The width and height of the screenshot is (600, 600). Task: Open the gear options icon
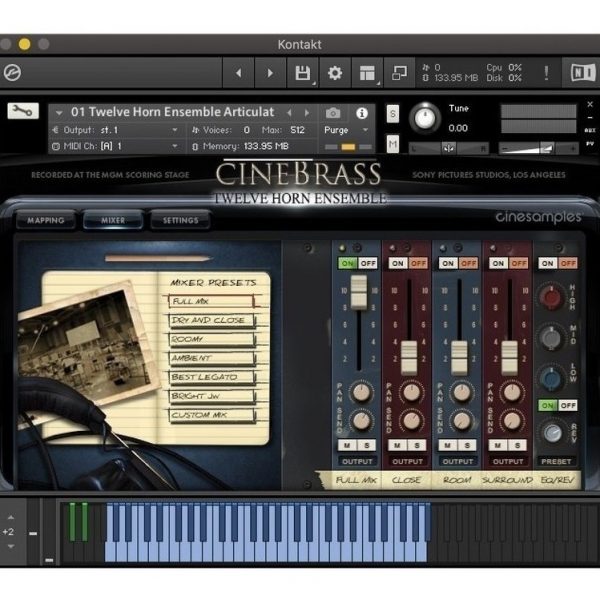tap(335, 73)
